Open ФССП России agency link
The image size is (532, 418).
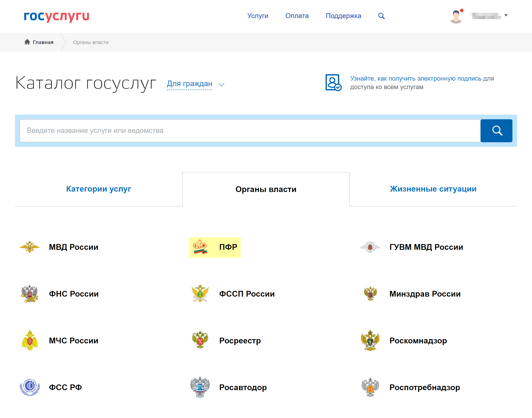pos(247,294)
